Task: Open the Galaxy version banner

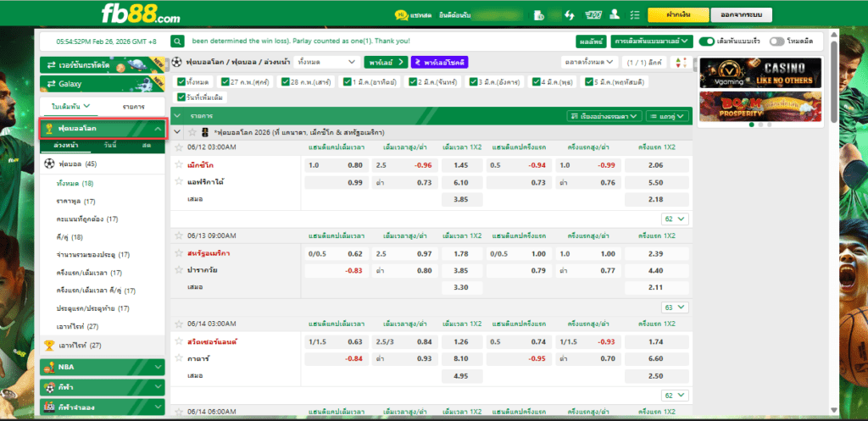Action: 103,84
